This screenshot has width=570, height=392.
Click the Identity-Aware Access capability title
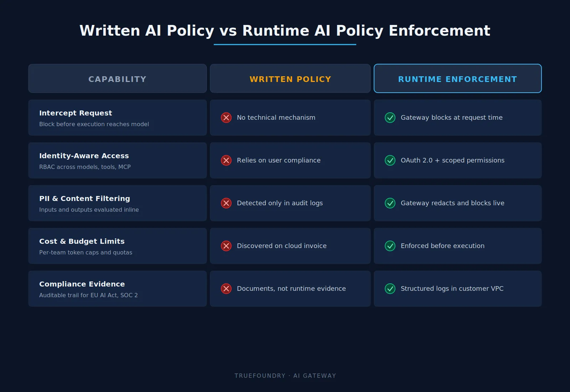pos(84,156)
